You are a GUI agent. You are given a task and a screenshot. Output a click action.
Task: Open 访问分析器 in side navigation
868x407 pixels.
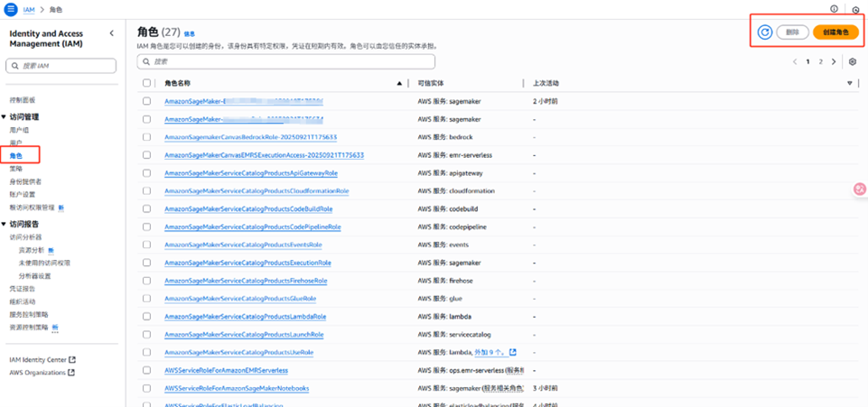pos(25,237)
